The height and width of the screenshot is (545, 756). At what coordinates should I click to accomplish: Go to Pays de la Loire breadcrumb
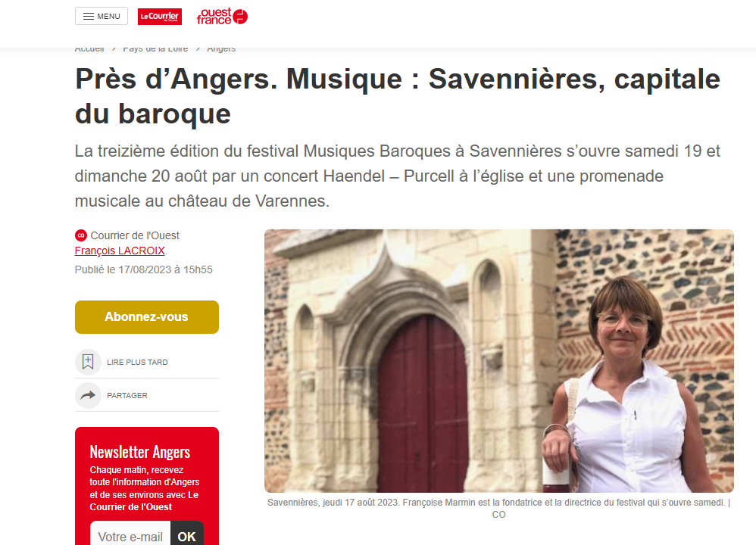(x=155, y=49)
